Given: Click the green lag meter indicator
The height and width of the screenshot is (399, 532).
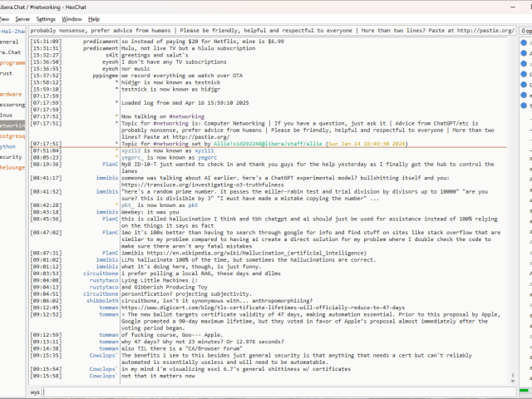Looking at the screenshot, I should click(524, 391).
